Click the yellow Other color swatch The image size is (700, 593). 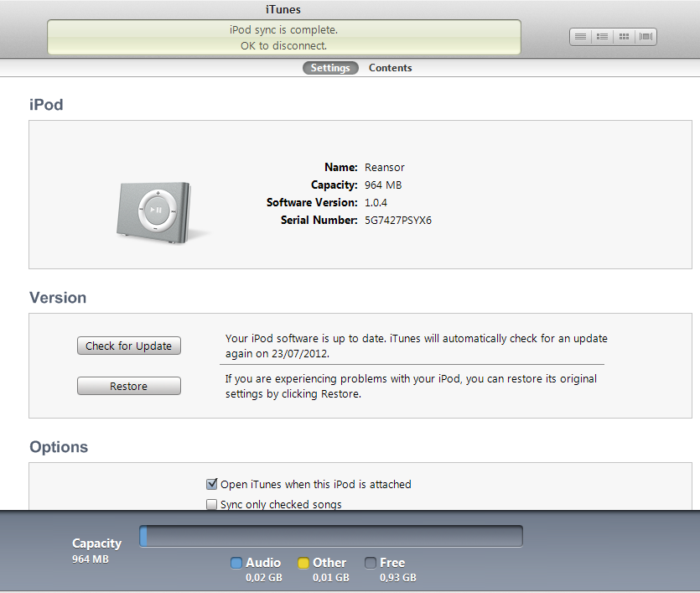tap(303, 563)
